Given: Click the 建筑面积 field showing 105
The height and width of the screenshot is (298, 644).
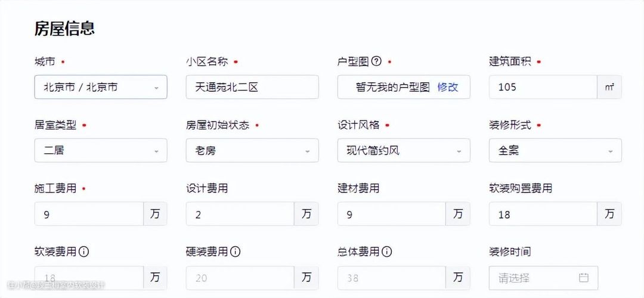Looking at the screenshot, I should click(543, 87).
